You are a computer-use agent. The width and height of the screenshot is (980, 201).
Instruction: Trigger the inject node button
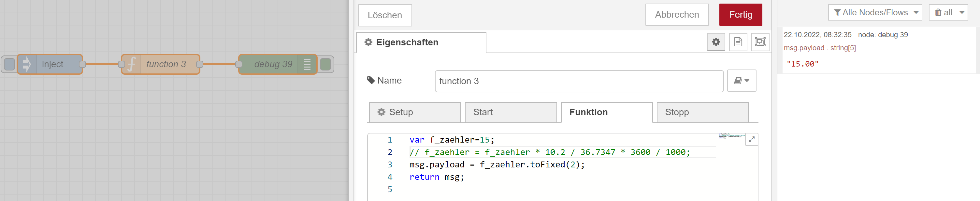[x=9, y=64]
